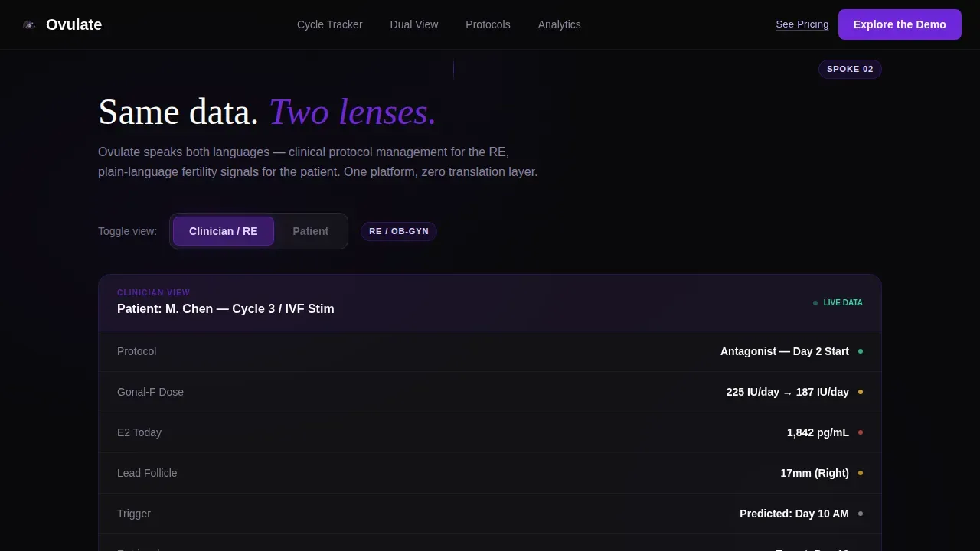Click the Explore the Demo button
The height and width of the screenshot is (551, 980).
point(900,24)
